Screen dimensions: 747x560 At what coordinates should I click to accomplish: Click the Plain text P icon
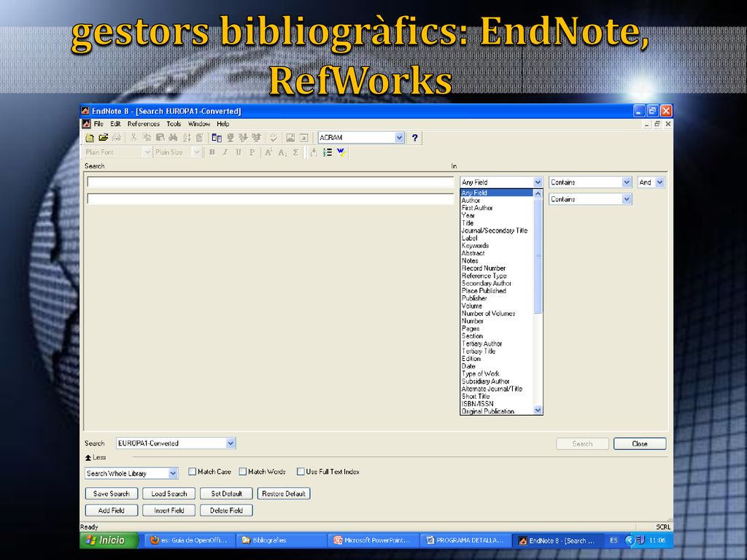pos(252,152)
